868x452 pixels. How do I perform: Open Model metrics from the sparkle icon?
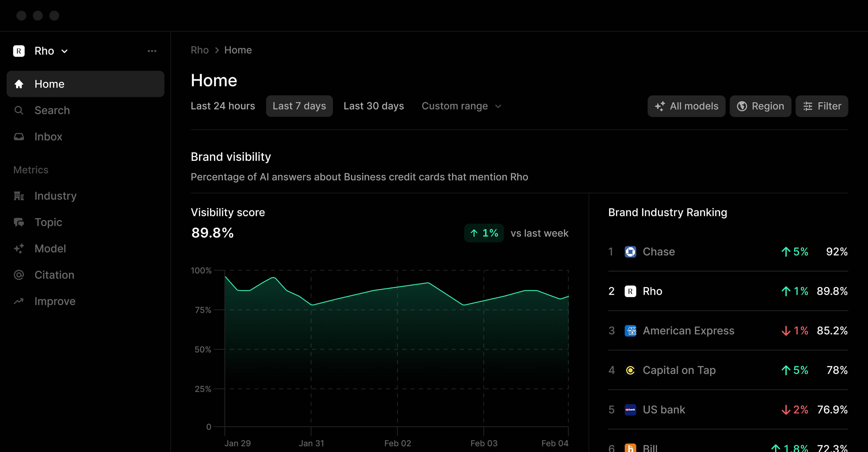click(x=19, y=249)
